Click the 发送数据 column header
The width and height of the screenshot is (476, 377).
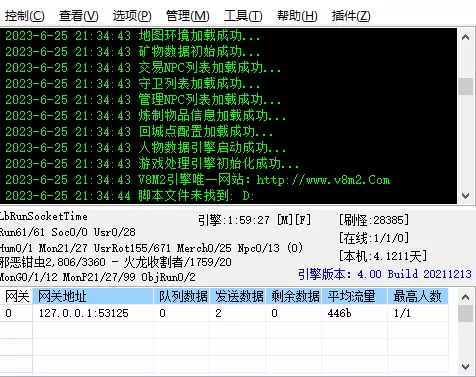pyautogui.click(x=238, y=296)
